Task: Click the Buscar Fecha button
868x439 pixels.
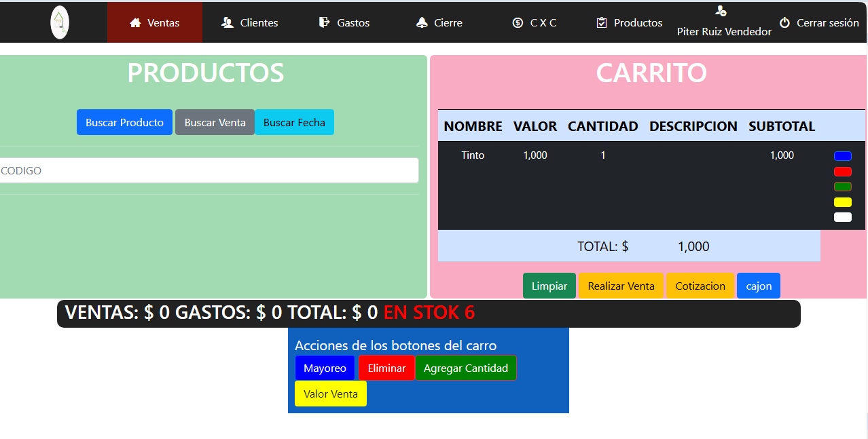Action: (294, 122)
